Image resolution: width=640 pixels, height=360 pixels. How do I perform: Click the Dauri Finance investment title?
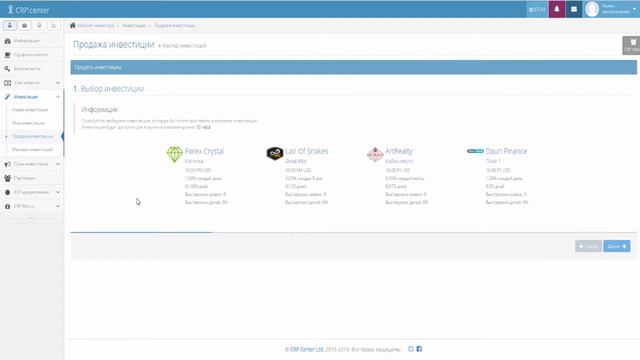coord(506,151)
